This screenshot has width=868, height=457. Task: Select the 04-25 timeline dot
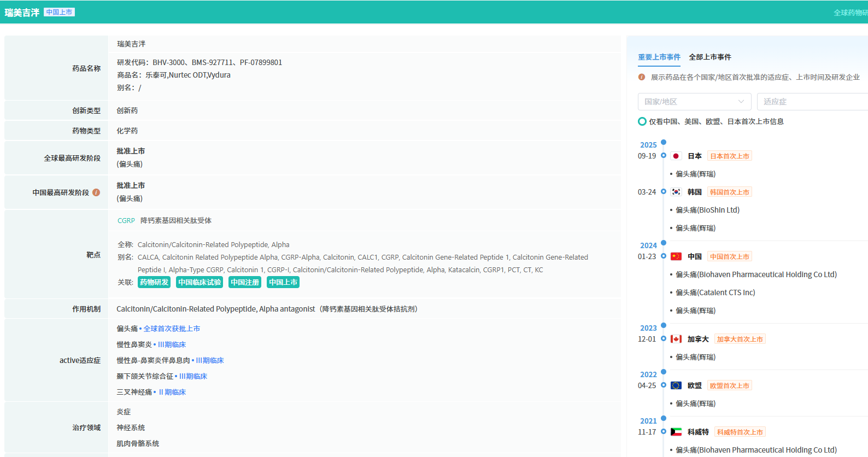click(664, 385)
